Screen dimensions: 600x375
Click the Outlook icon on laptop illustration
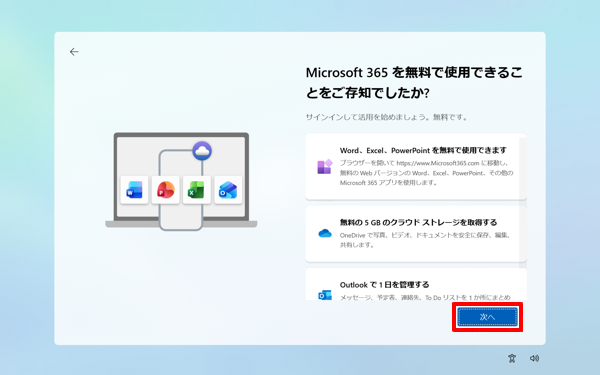[x=228, y=190]
